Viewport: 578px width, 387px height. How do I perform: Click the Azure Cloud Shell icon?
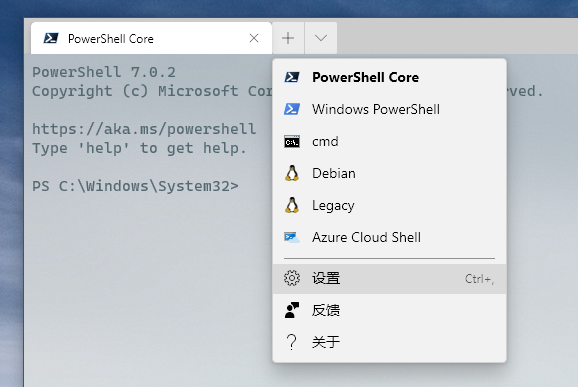pyautogui.click(x=292, y=238)
